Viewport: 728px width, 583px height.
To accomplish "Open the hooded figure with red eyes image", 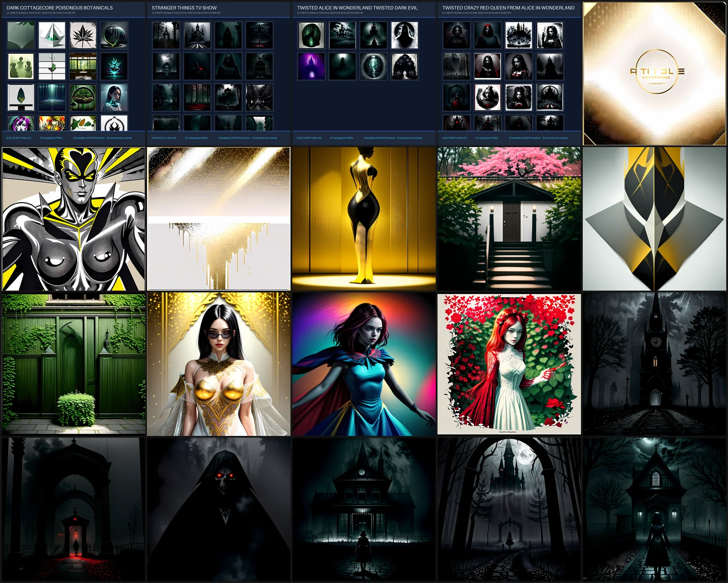I will tap(219, 509).
